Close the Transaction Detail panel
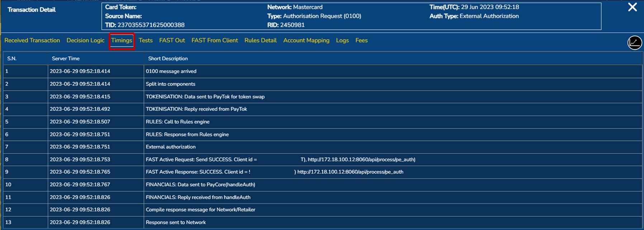 tap(633, 7)
